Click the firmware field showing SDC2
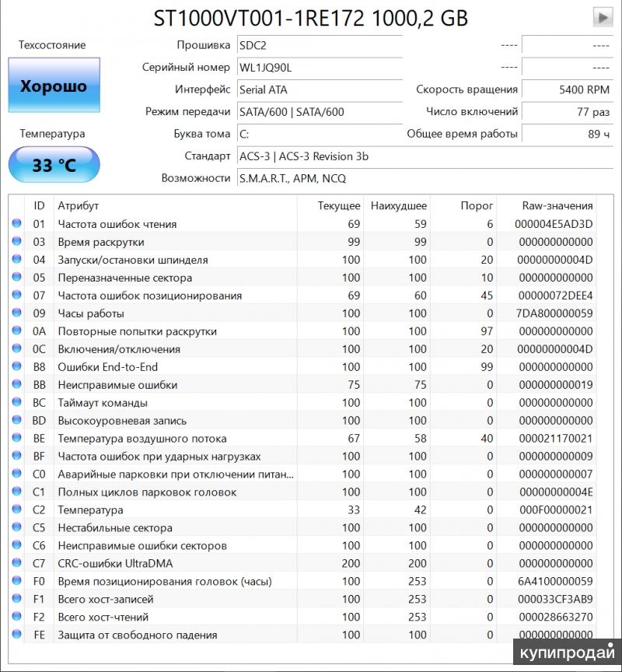 [x=319, y=46]
